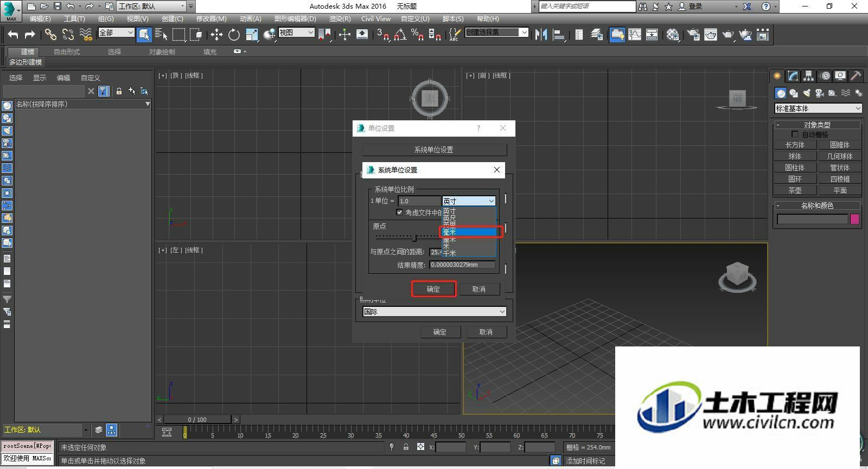
Task: Toggle 考虑文件中的 checkbox in system unit dialog
Action: click(399, 213)
